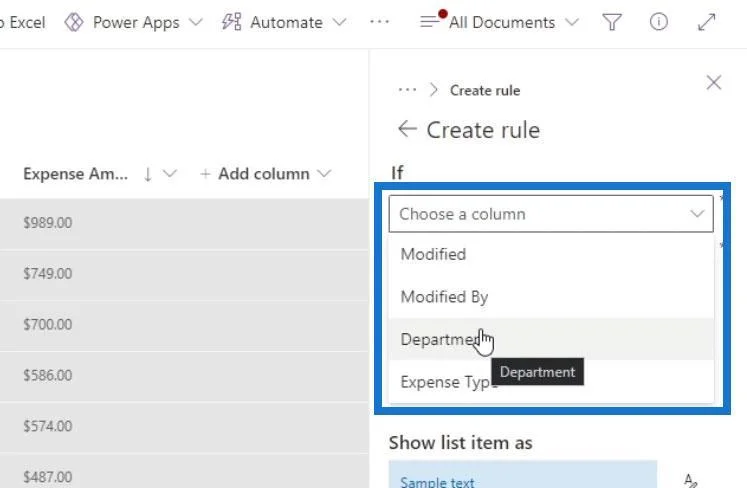Open the filter pane funnel icon

(x=612, y=22)
